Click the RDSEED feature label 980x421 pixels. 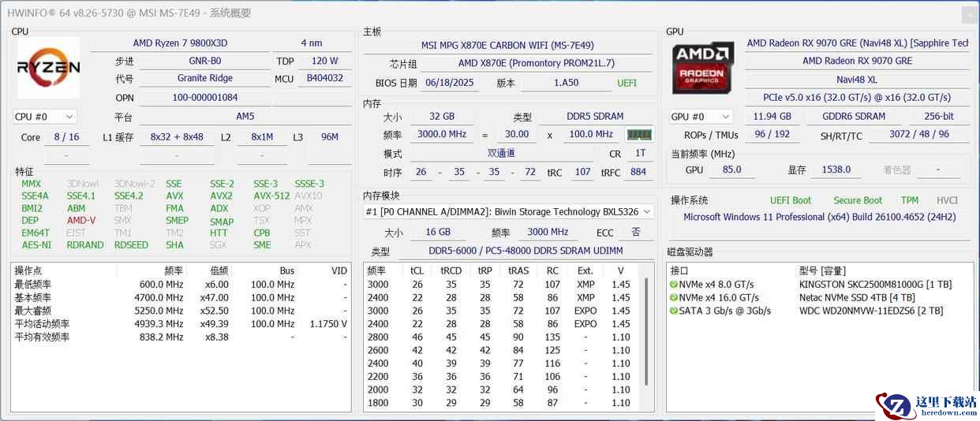(x=131, y=245)
